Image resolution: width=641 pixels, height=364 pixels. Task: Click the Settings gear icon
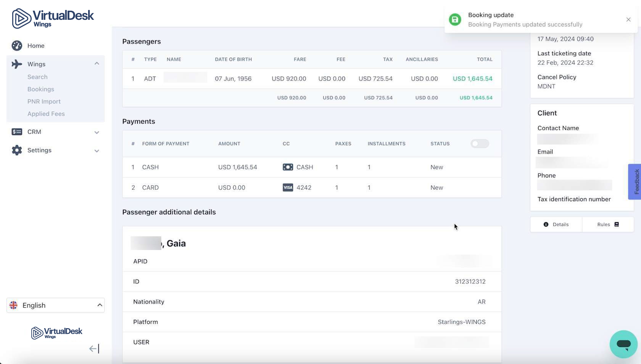coord(17,150)
